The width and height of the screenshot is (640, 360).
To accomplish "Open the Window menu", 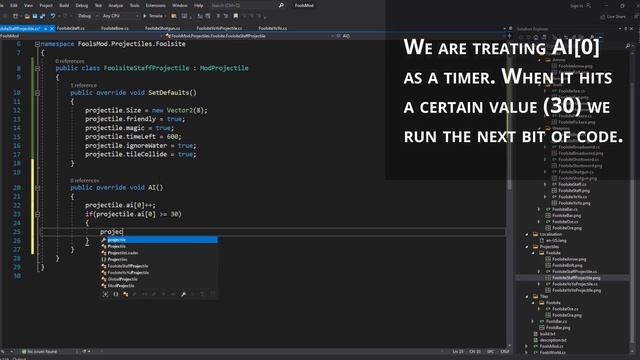I will tap(180, 5).
